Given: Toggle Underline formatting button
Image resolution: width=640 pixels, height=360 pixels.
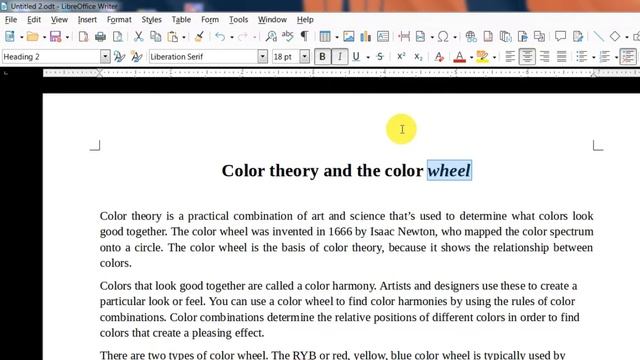Looking at the screenshot, I should pos(356,57).
